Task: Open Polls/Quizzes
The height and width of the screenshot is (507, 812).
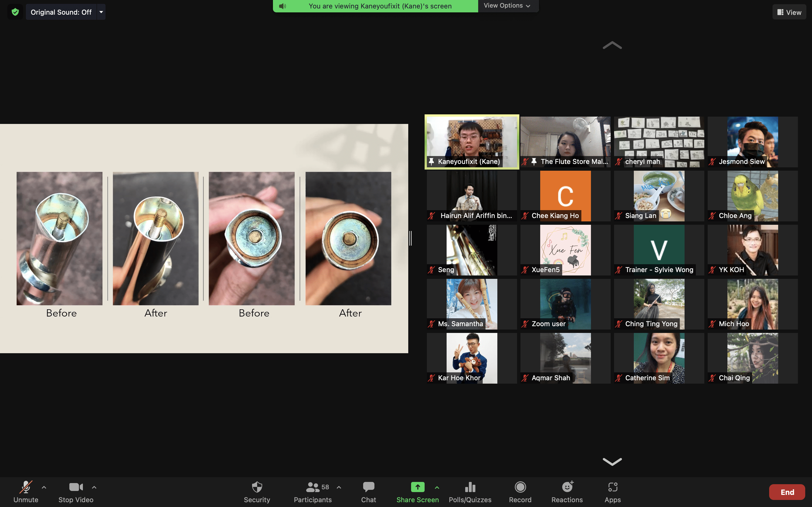Action: [x=470, y=492]
